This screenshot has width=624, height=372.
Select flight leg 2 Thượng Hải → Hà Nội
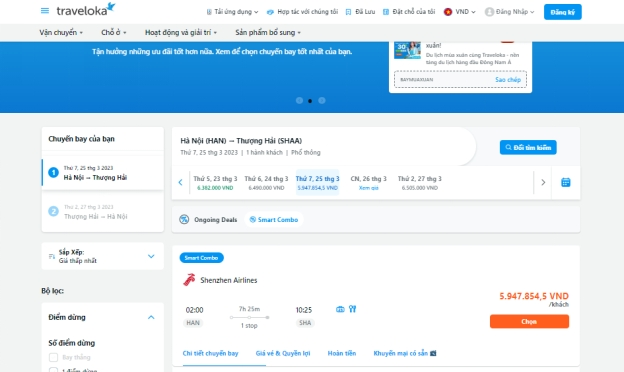(x=103, y=212)
